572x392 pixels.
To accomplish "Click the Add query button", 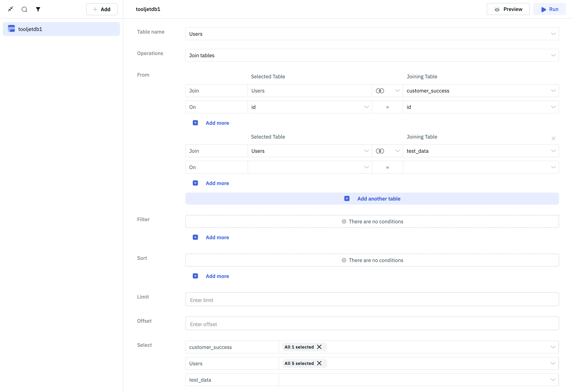I will point(102,9).
